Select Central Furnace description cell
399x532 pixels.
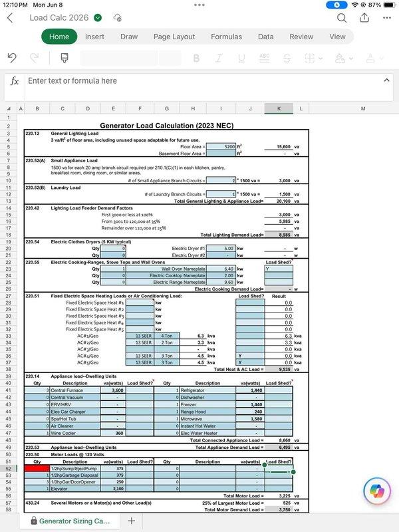click(x=75, y=390)
